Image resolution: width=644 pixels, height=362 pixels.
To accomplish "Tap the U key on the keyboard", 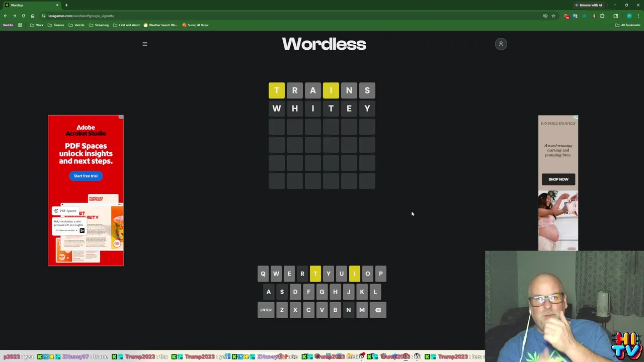I will click(341, 274).
